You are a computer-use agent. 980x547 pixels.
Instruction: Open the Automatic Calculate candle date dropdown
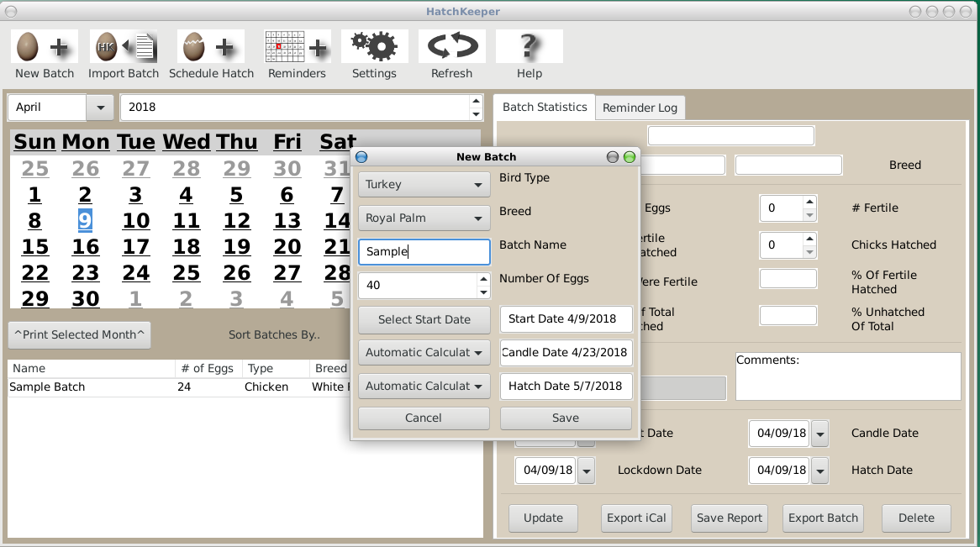point(424,352)
